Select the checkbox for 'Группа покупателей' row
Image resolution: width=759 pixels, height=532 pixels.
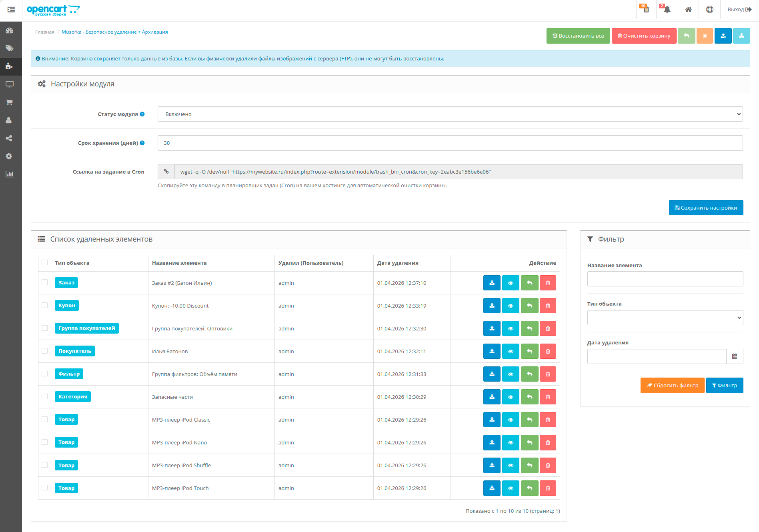click(x=45, y=328)
